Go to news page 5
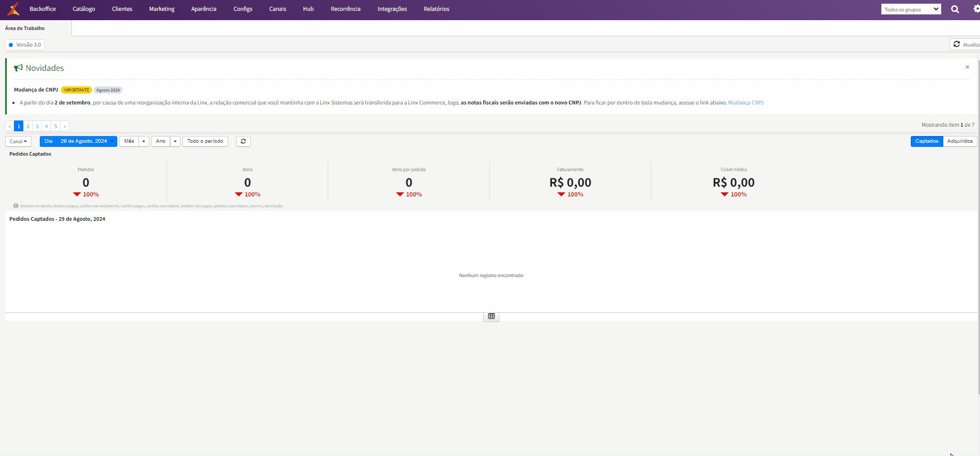980x456 pixels. click(56, 126)
